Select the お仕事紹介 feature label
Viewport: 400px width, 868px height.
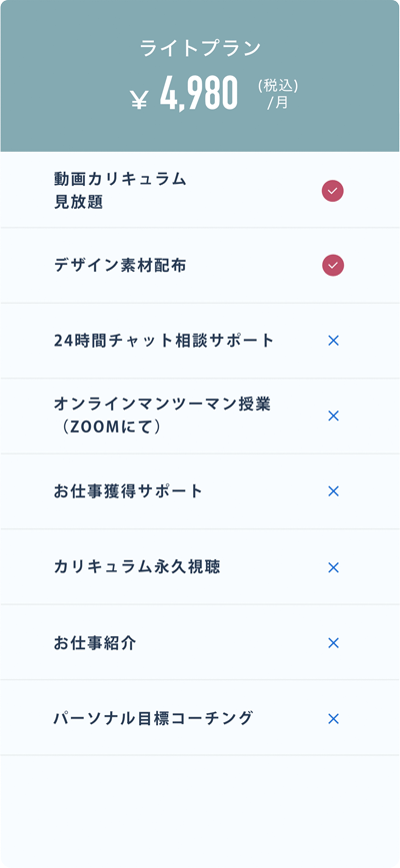point(95,643)
